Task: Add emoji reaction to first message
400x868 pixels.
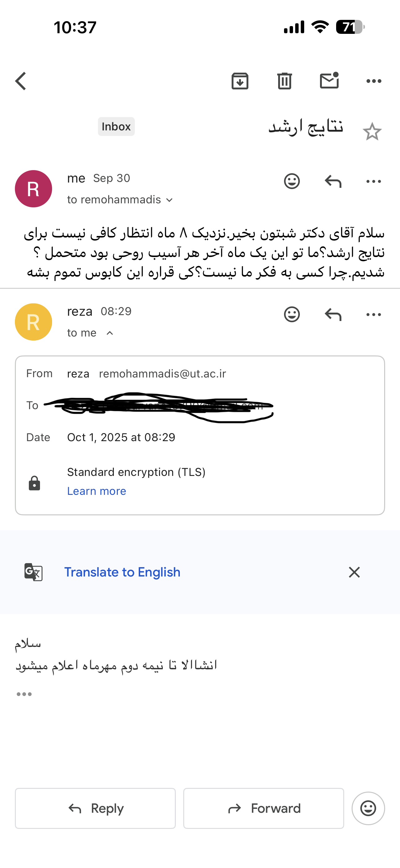Action: [x=291, y=181]
